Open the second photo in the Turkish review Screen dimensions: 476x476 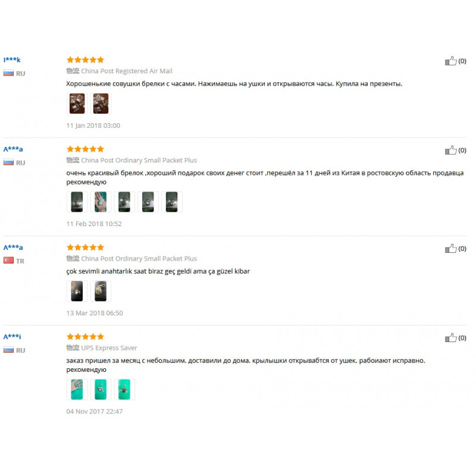(x=101, y=291)
